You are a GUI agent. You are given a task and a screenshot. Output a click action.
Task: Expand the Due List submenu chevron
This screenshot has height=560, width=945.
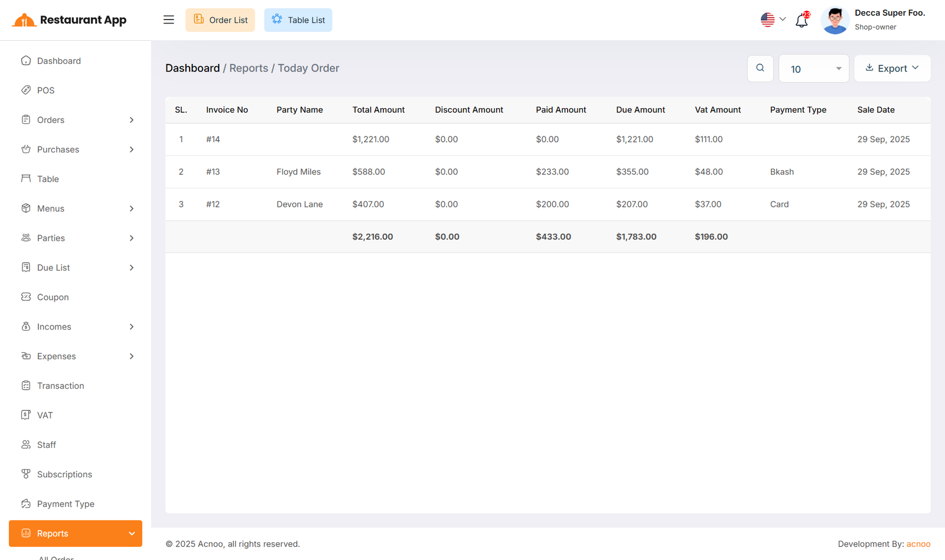(132, 268)
